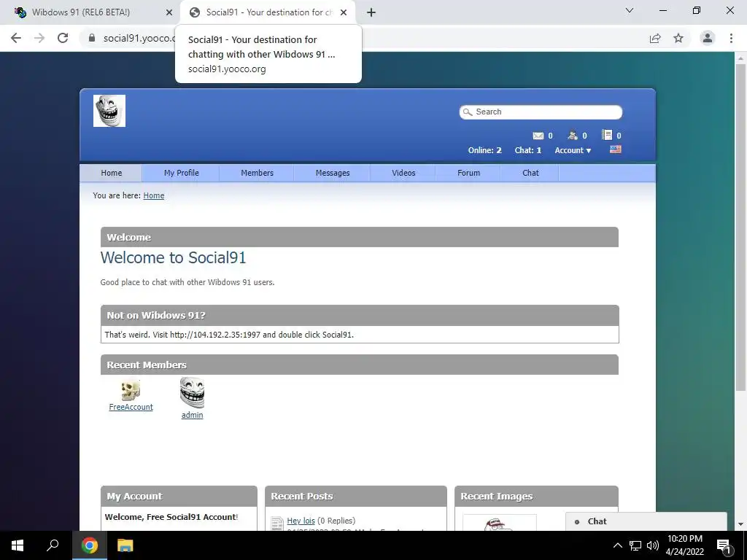Open the admin member link
Screen dimensions: 747x560
pyautogui.click(x=192, y=415)
